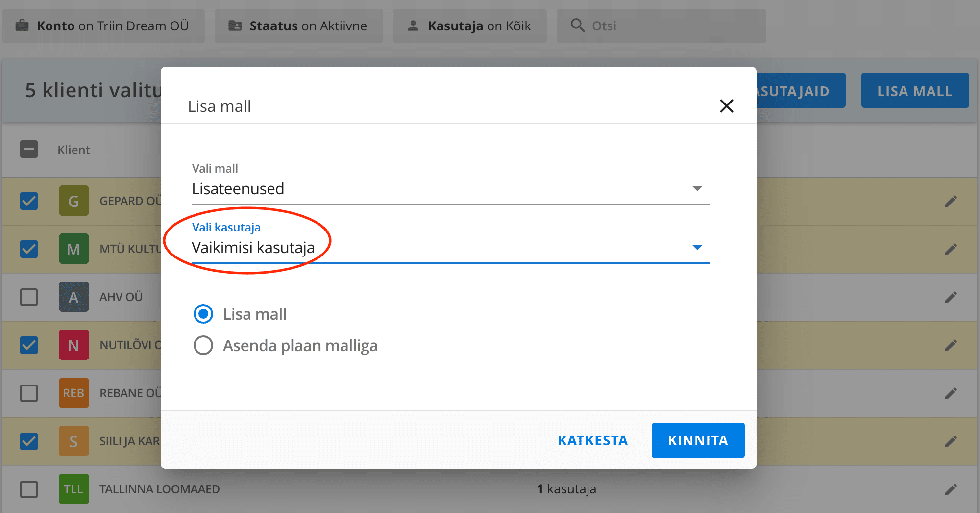Edit the Tallinna Loomaaed row via pencil
The width and height of the screenshot is (980, 513).
click(x=951, y=489)
